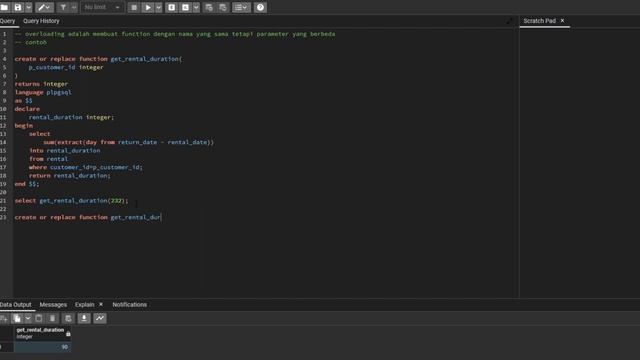Click the lock icon in column header
This screenshot has height=360, width=640.
point(68,334)
